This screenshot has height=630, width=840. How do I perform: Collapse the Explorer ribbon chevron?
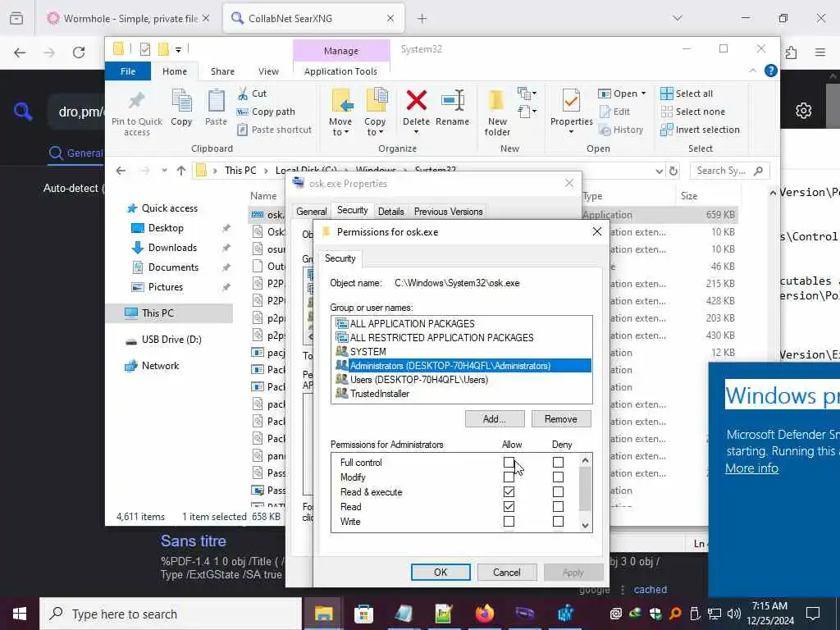pyautogui.click(x=753, y=71)
